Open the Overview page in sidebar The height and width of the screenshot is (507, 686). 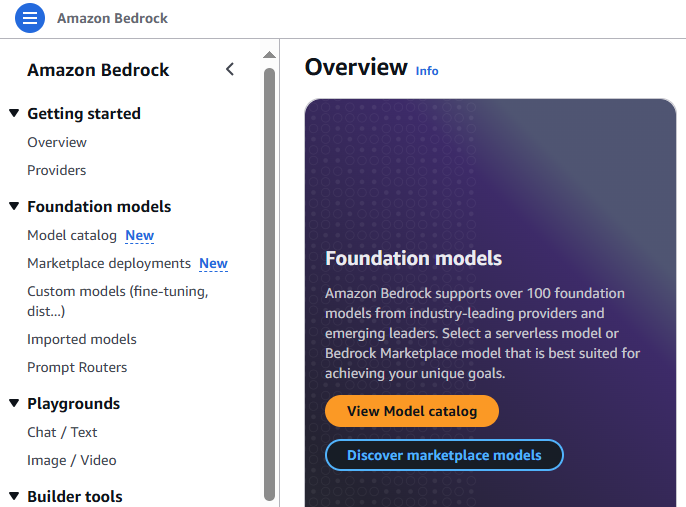point(57,142)
